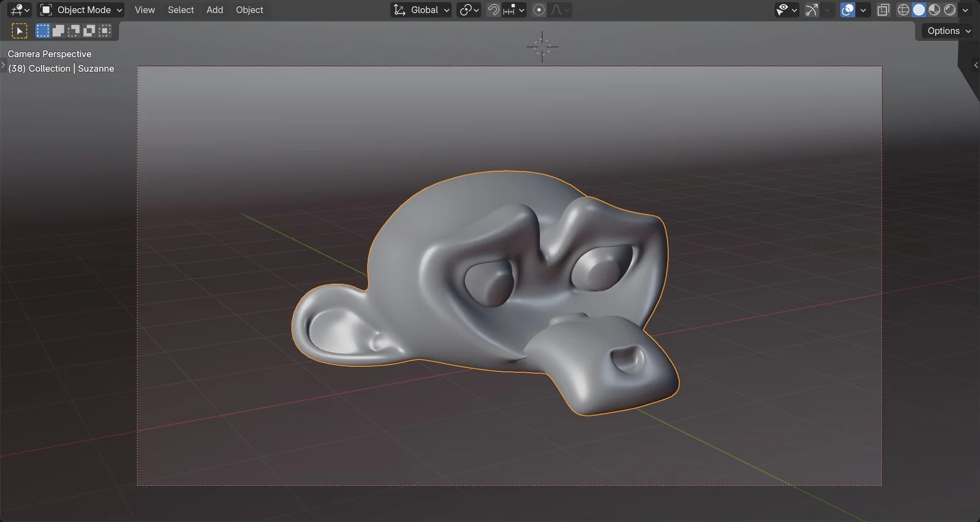Open the proportional editing falloff dropdown
The image size is (980, 522).
560,10
